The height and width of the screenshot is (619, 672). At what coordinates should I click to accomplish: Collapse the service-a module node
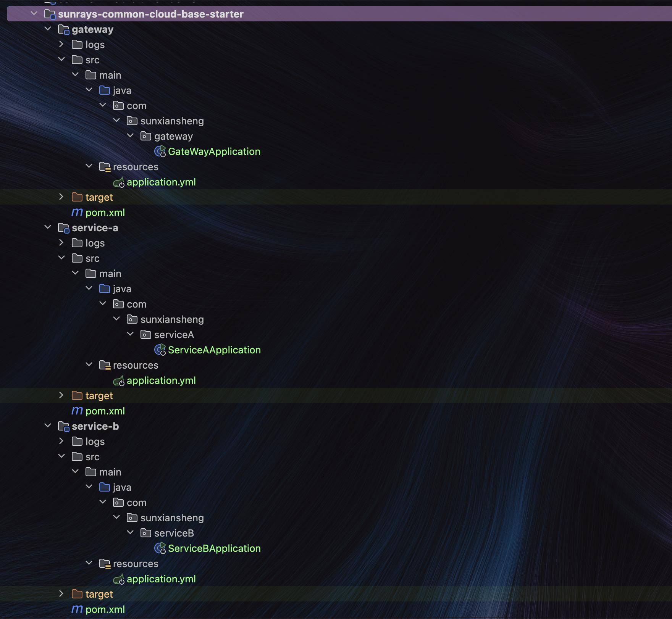click(x=48, y=227)
